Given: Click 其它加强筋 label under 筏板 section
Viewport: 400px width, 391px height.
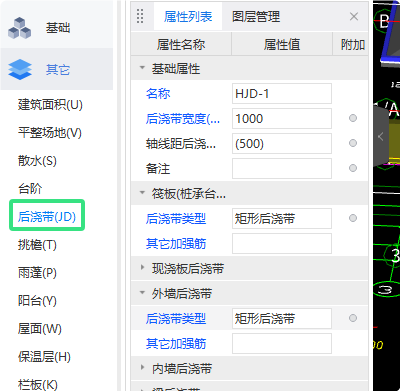Looking at the screenshot, I should 176,244.
